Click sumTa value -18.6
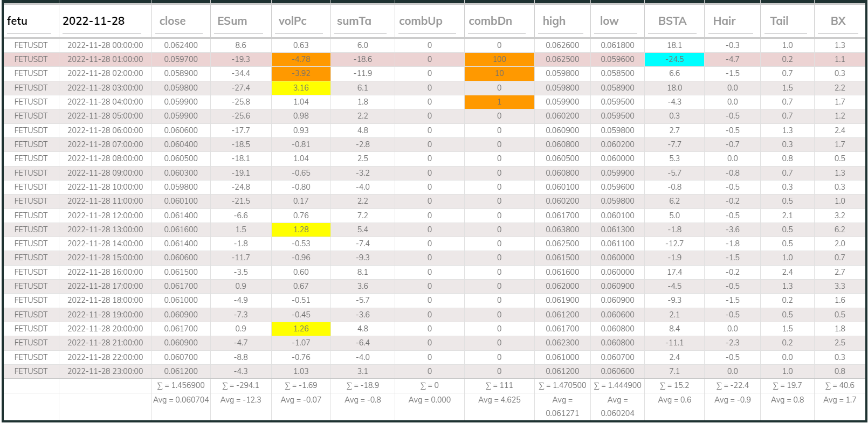Viewport: 868px width, 423px height. pos(362,59)
